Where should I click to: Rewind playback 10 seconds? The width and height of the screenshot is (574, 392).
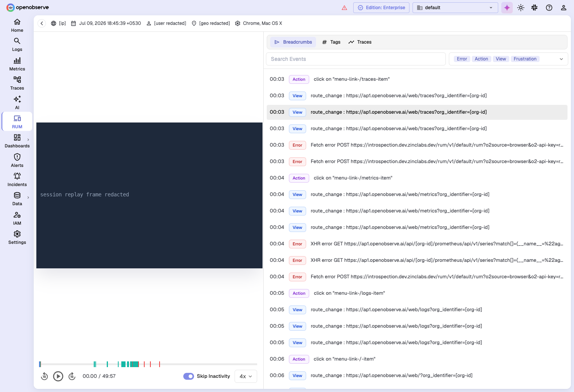44,376
